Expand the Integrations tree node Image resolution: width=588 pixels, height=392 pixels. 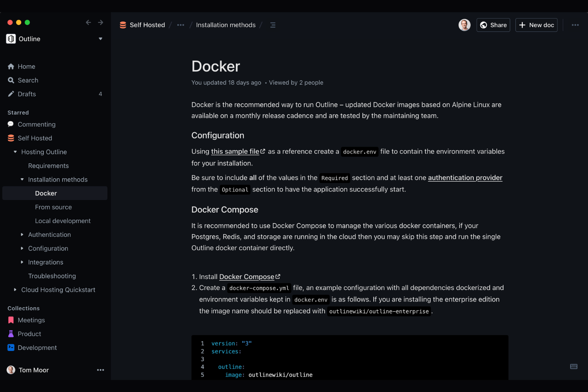click(22, 262)
